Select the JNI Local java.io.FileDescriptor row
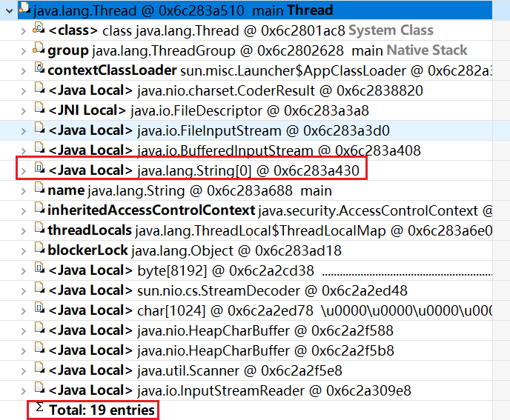The image size is (510, 420). pos(246,110)
